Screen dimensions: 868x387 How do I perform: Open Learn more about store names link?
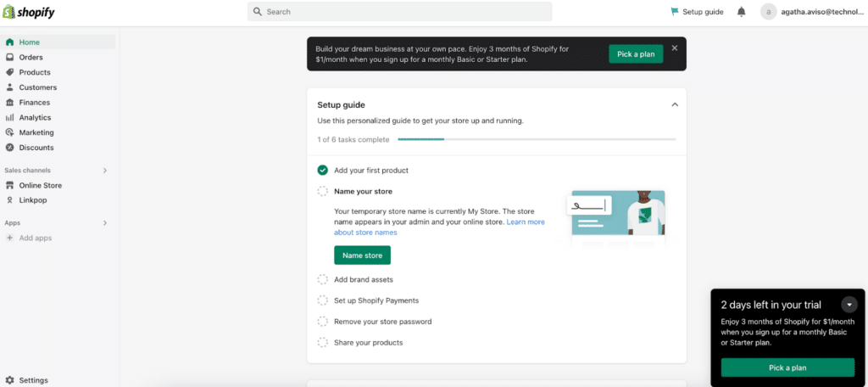coord(440,227)
